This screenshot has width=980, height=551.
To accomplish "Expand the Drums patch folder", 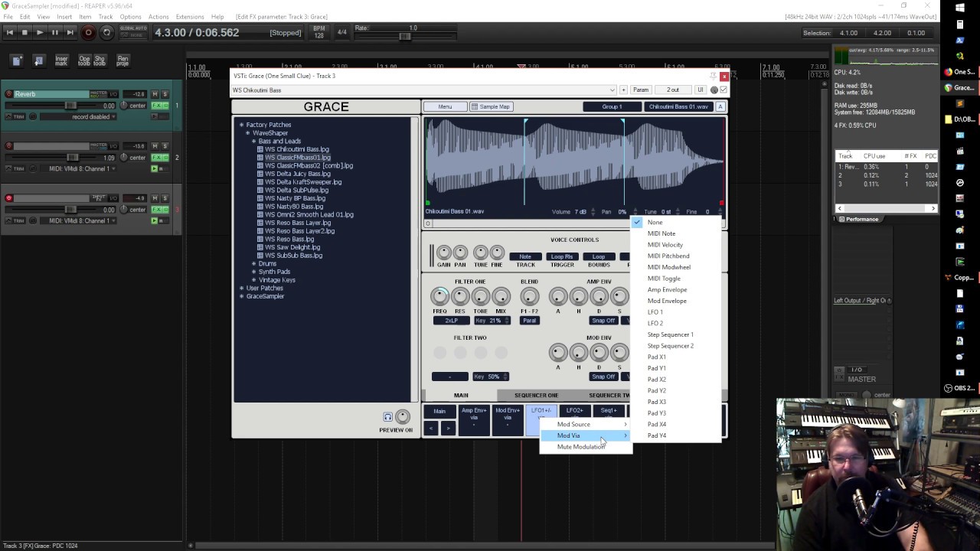I will click(x=253, y=263).
